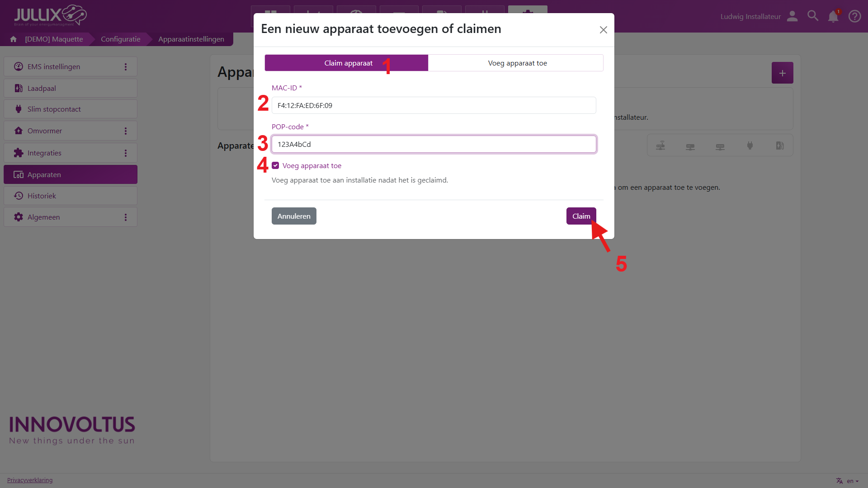868x488 pixels.
Task: Click the MAC-ID input field
Action: (434, 106)
